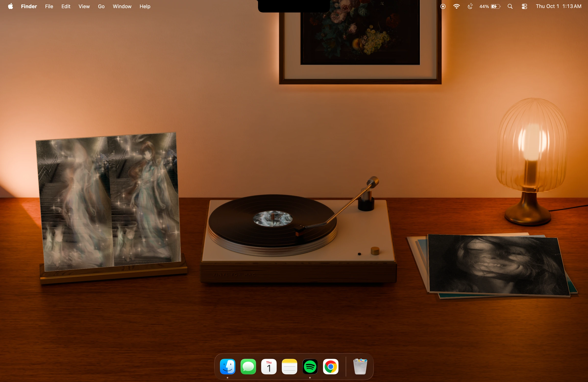
Task: Open the Help menu
Action: (x=145, y=6)
